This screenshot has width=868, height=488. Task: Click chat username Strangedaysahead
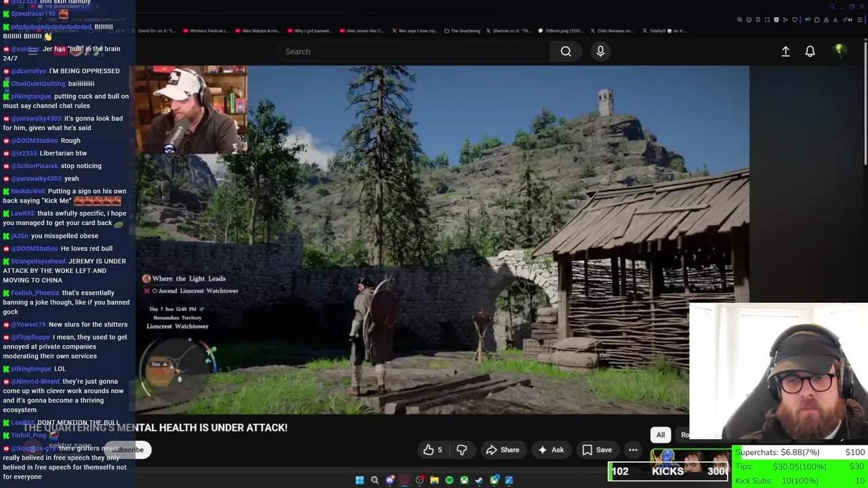[x=38, y=261]
